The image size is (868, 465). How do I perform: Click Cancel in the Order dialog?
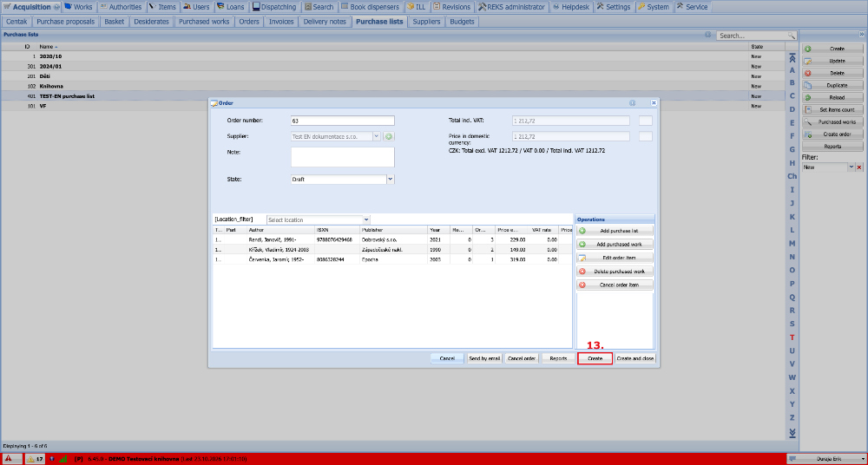click(x=447, y=358)
